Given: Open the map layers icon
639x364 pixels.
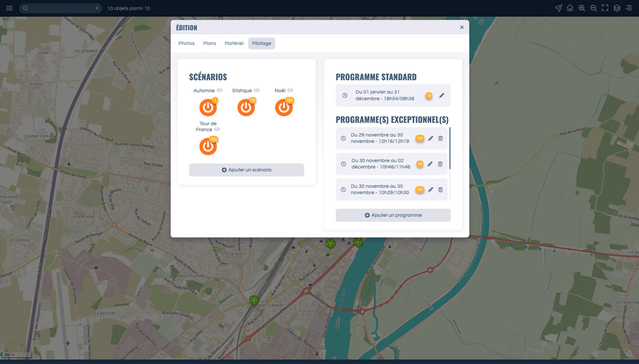Looking at the screenshot, I should (x=617, y=8).
